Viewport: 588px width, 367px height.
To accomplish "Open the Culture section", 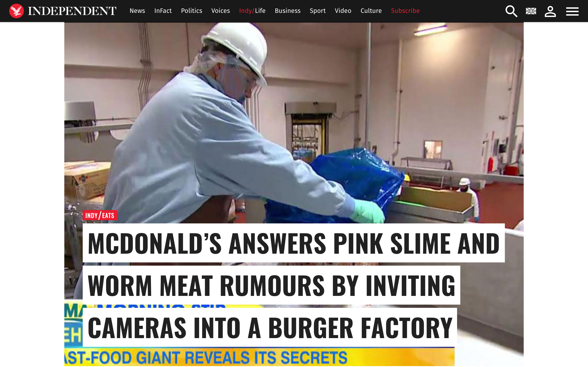I will [x=371, y=11].
